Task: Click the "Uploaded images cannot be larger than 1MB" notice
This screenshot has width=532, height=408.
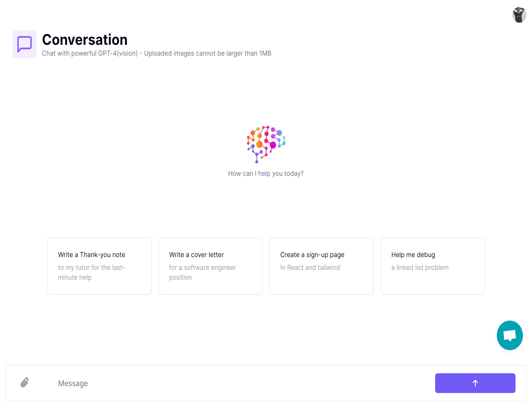Action: coord(208,53)
